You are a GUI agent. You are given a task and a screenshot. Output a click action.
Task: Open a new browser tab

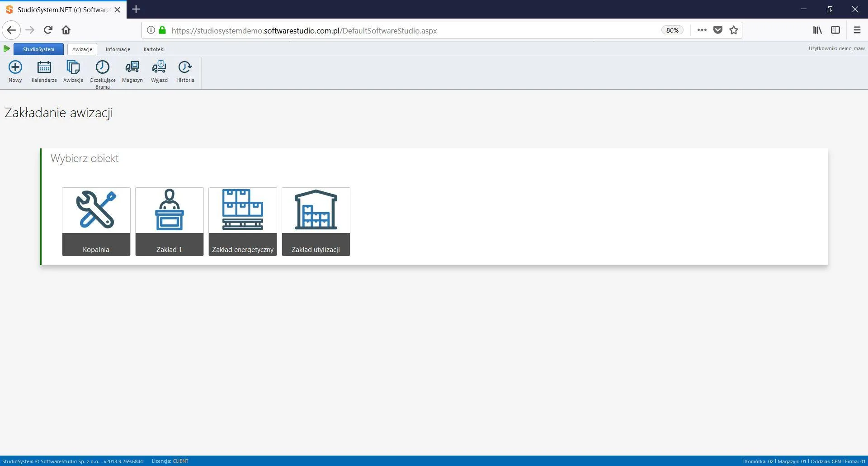[136, 9]
